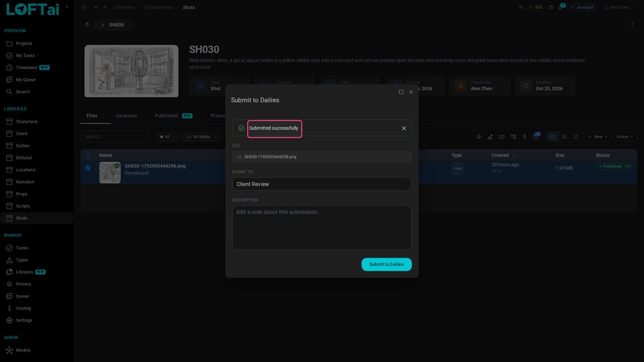
Task: Switch to the Files tab
Action: 92,116
